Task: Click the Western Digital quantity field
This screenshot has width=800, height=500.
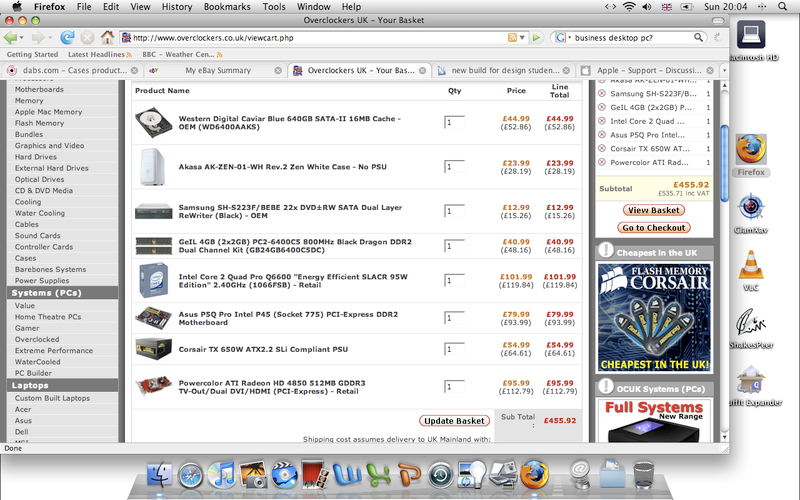Action: (454, 122)
